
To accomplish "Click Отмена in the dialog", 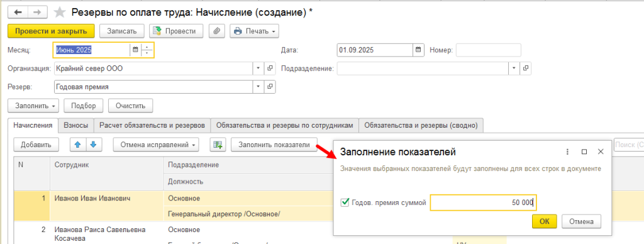I will tap(581, 221).
